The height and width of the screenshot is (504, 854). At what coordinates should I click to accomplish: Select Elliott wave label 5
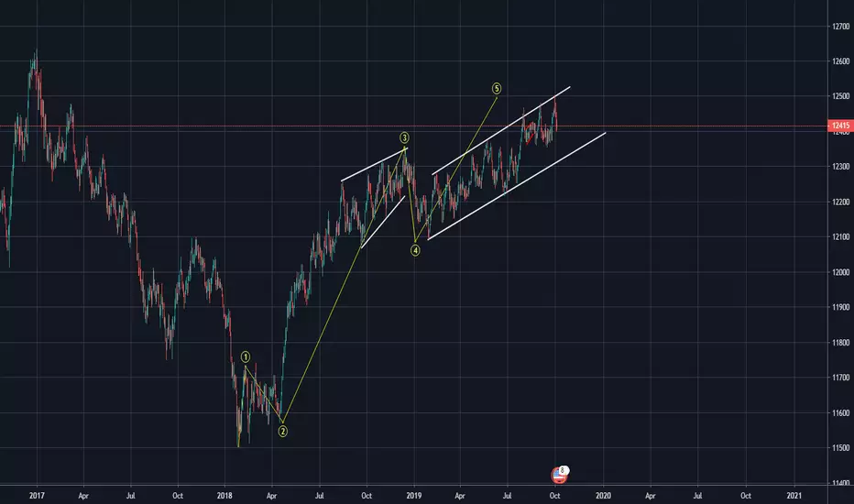497,88
